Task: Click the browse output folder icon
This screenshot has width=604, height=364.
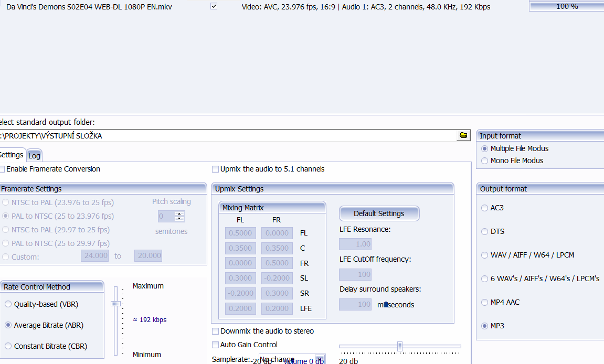Action: point(463,135)
